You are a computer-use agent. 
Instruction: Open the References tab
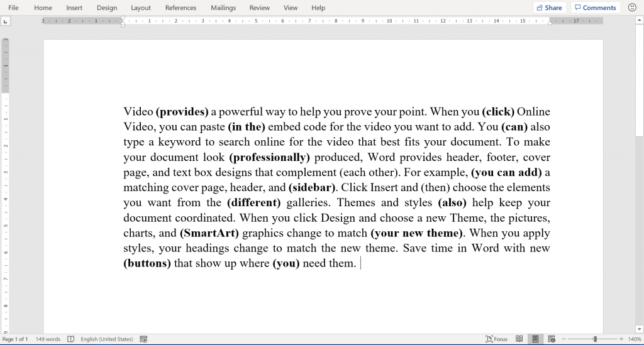(180, 8)
